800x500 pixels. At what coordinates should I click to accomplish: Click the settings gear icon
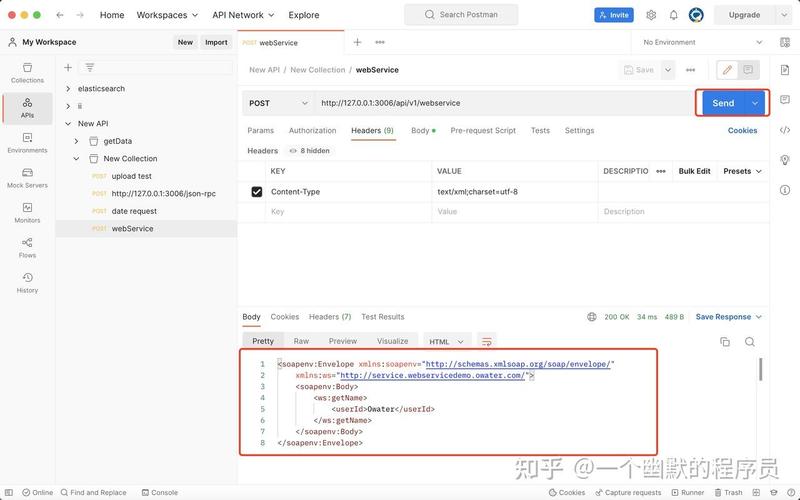pos(651,15)
